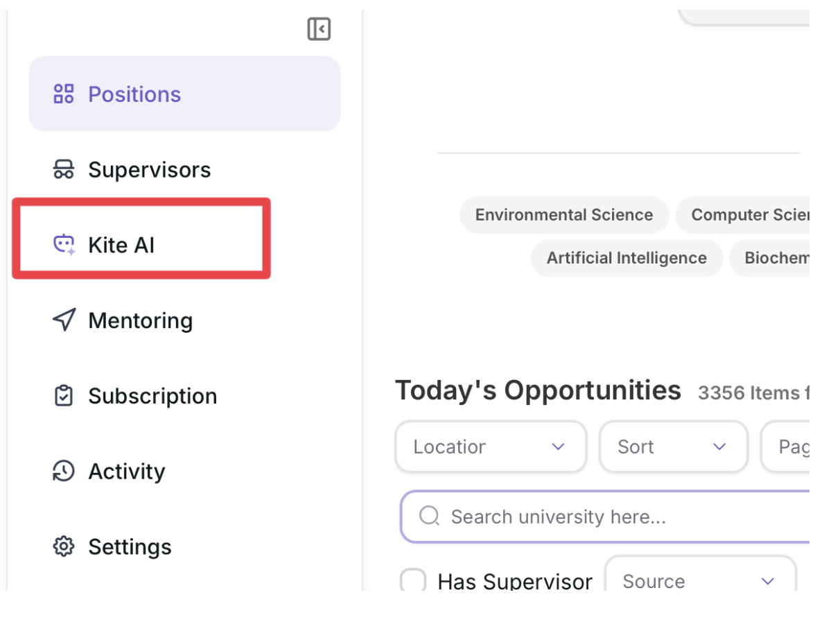Open the Source dropdown
Image resolution: width=840 pixels, height=638 pixels.
[x=700, y=581]
